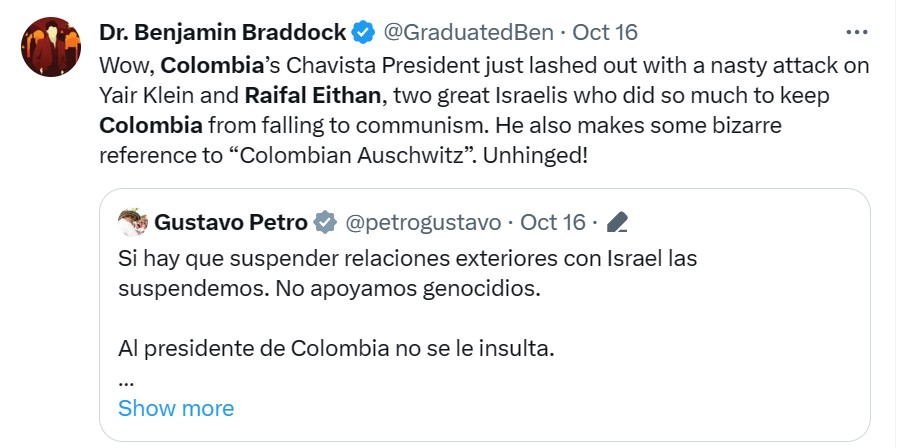
Task: Click the Oct 16 timestamp on Braddock's tweet
Action: [x=605, y=32]
